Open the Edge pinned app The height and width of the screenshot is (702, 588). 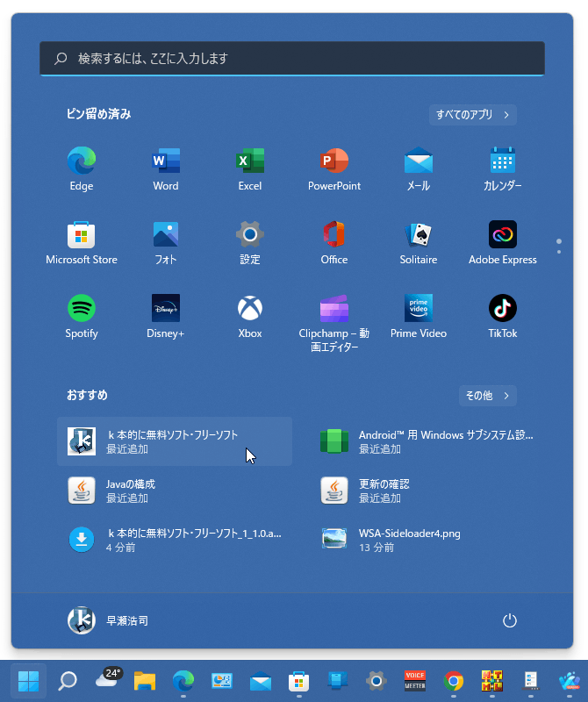click(82, 168)
